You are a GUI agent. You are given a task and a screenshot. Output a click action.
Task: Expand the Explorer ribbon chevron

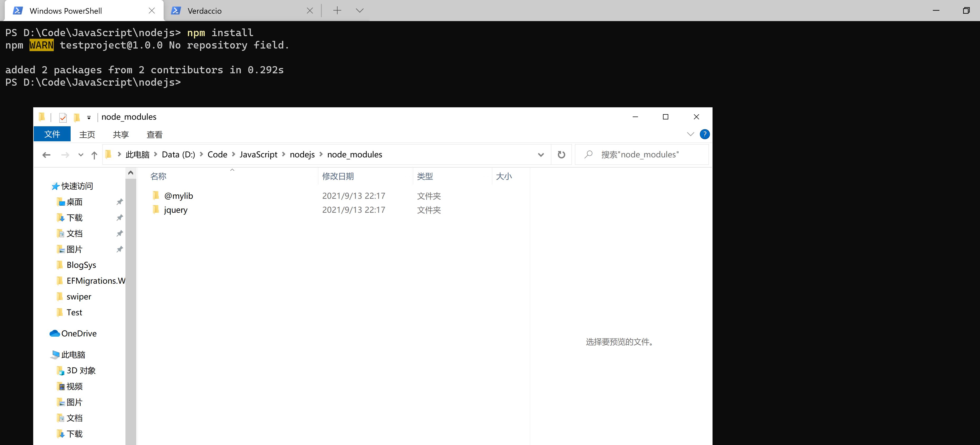pyautogui.click(x=690, y=134)
